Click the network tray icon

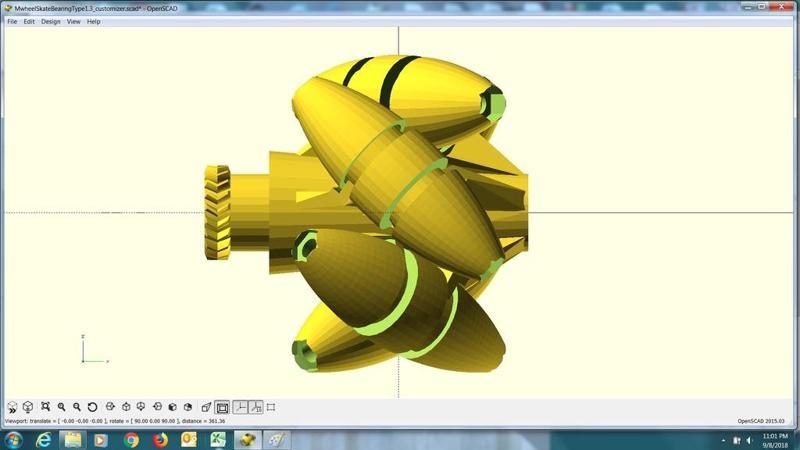737,440
